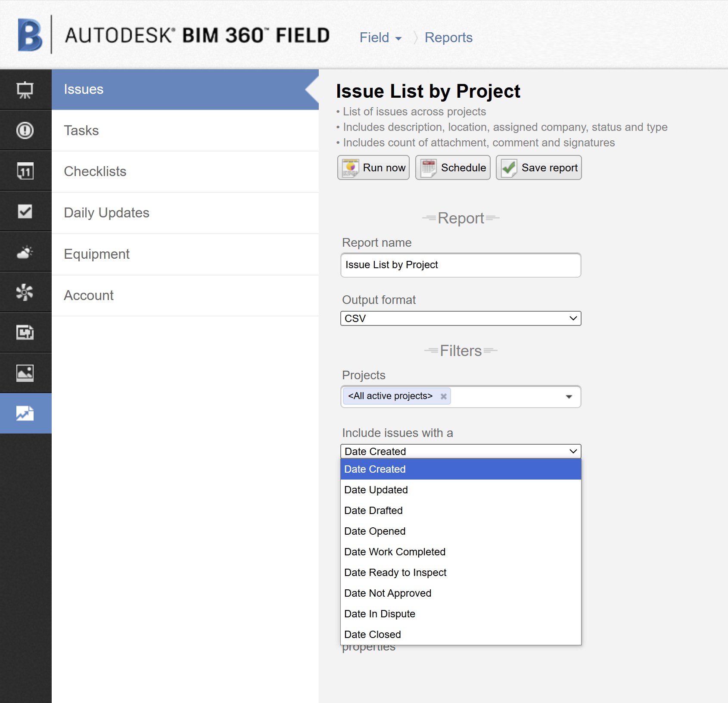Viewport: 728px width, 703px height.
Task: Select the Issues exclamation icon in sidebar
Action: (x=25, y=130)
